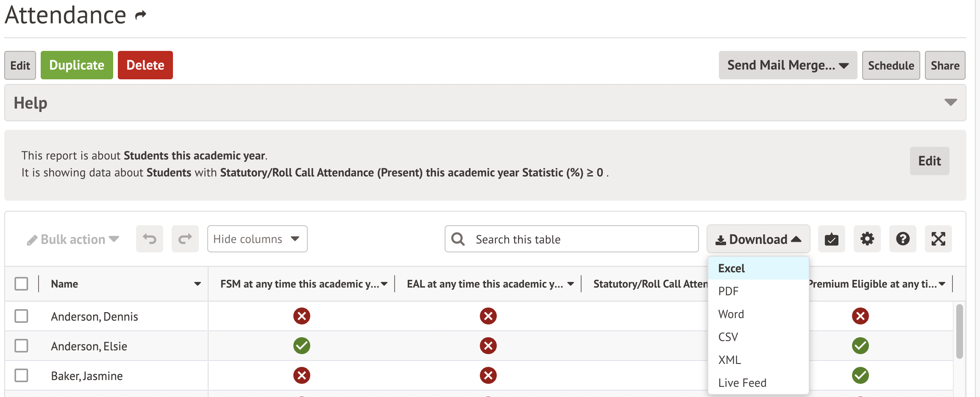Tick the select-all checkbox in the header
980x397 pixels.
point(21,284)
